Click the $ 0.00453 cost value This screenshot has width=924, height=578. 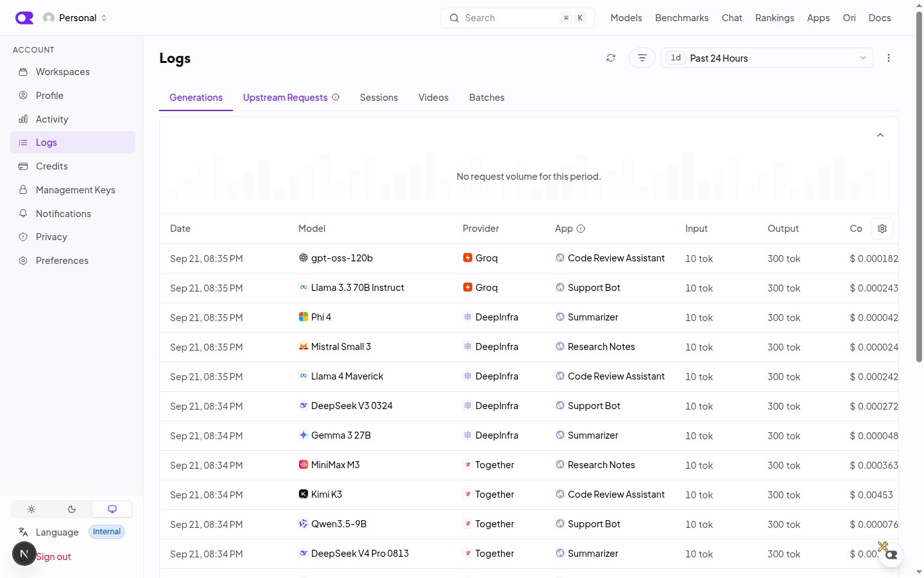coord(871,495)
